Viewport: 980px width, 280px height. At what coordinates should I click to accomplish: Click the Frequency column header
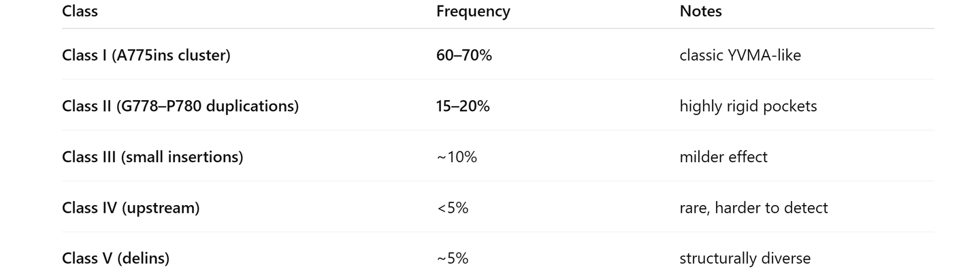tap(473, 11)
